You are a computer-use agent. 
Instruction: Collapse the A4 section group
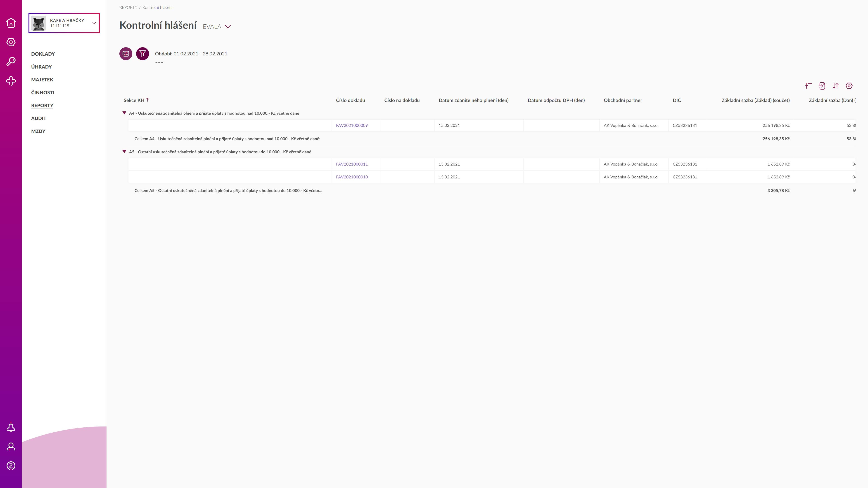coord(124,113)
